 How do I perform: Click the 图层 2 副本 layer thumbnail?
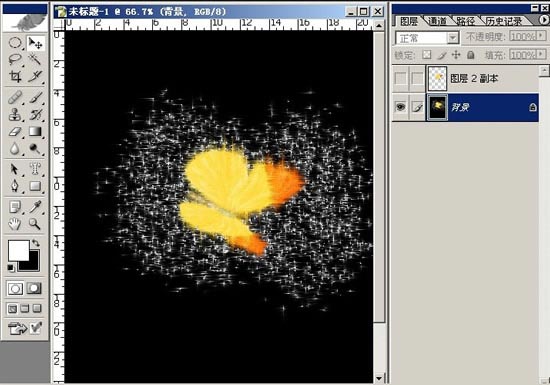tap(437, 78)
